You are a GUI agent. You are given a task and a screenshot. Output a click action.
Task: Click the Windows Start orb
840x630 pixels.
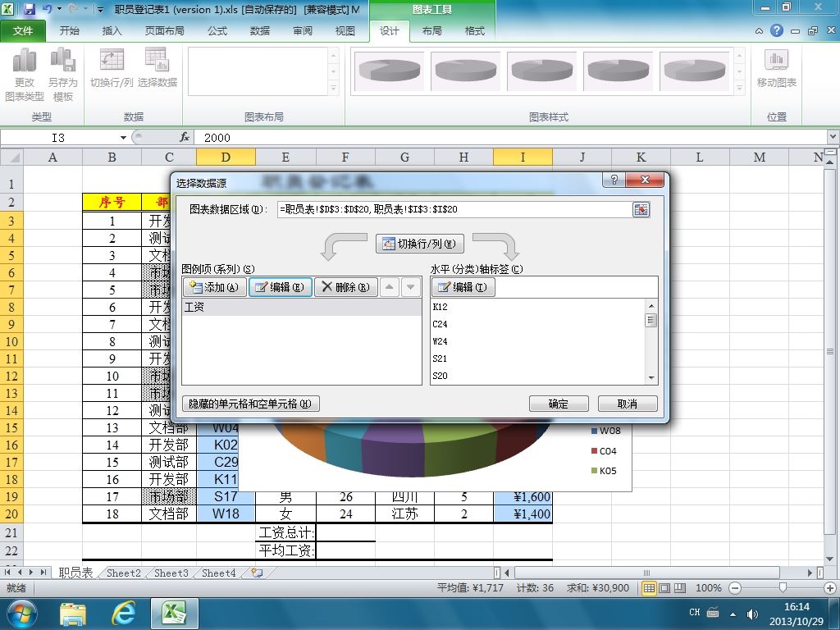click(21, 614)
